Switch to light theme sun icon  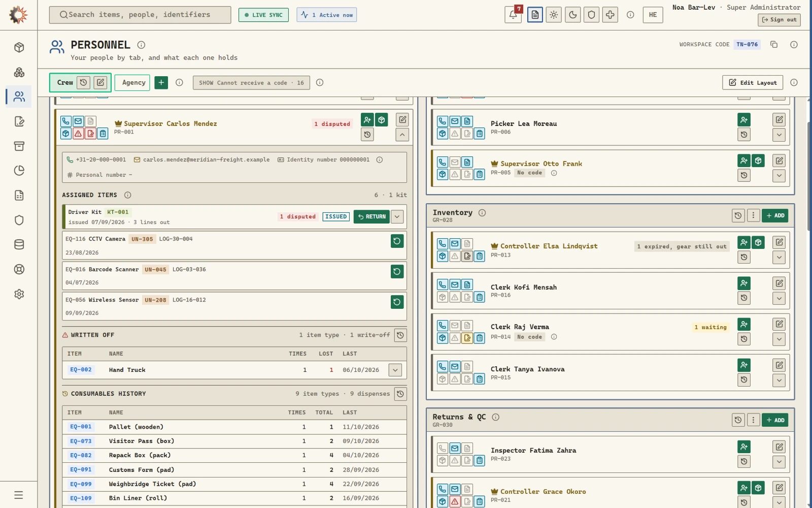(x=554, y=15)
